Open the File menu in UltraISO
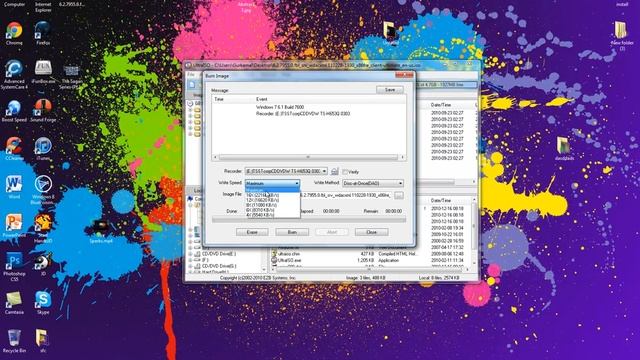This screenshot has width=640, height=360. pos(191,75)
